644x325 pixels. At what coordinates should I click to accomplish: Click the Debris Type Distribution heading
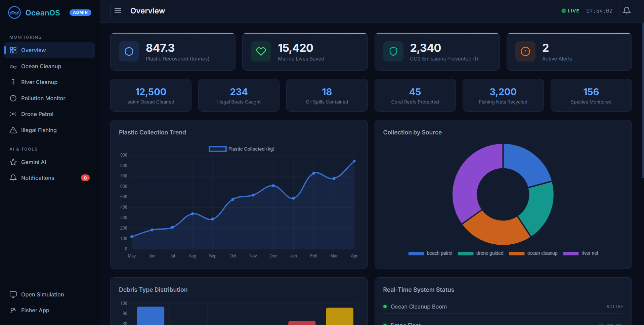click(153, 290)
